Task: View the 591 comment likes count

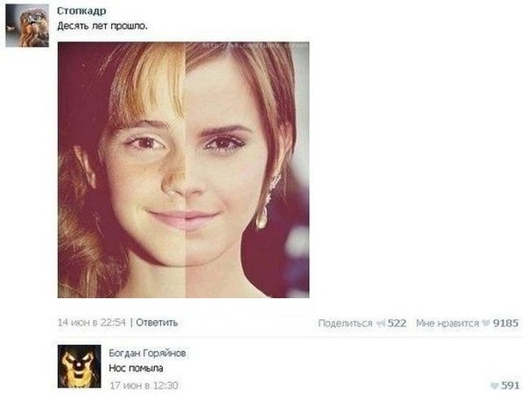Action: pyautogui.click(x=510, y=385)
